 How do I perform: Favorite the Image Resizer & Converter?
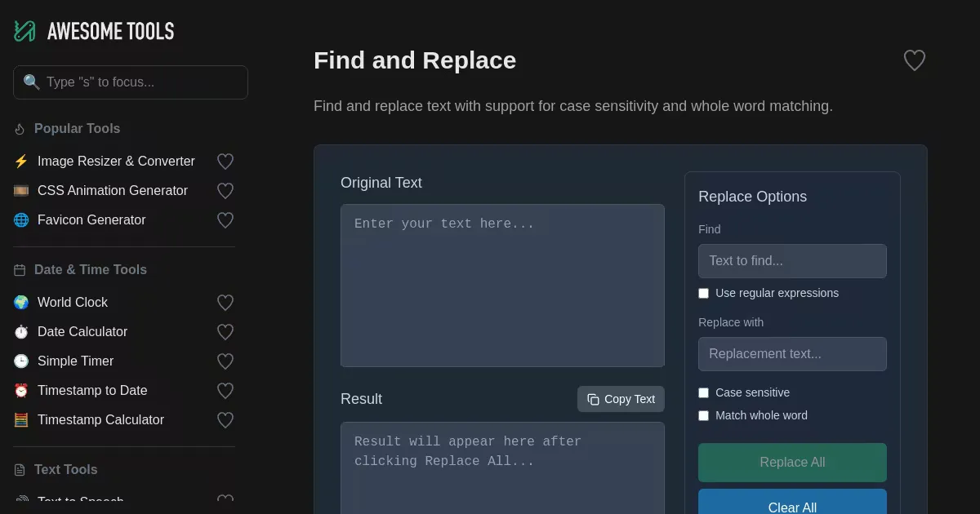pos(225,162)
